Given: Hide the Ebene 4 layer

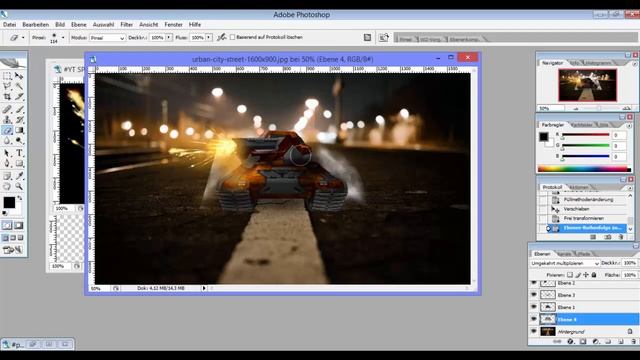Looking at the screenshot, I should click(x=533, y=319).
